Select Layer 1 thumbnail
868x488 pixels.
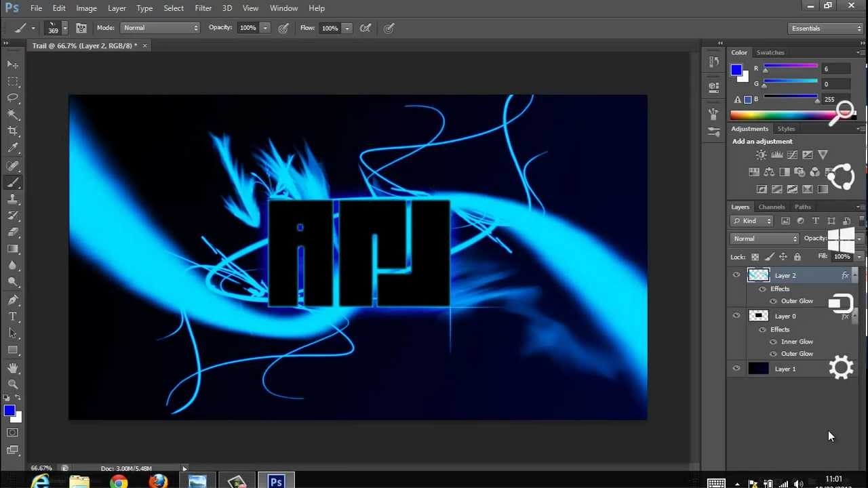[758, 369]
